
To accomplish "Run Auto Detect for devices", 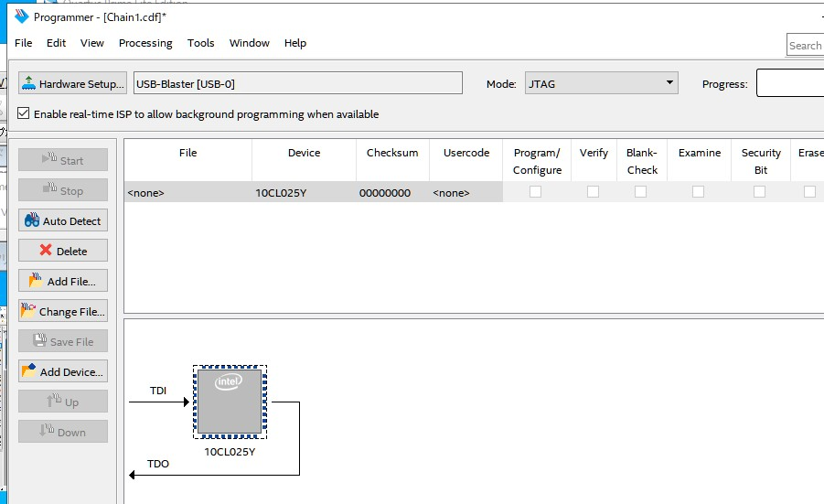I will pyautogui.click(x=63, y=220).
